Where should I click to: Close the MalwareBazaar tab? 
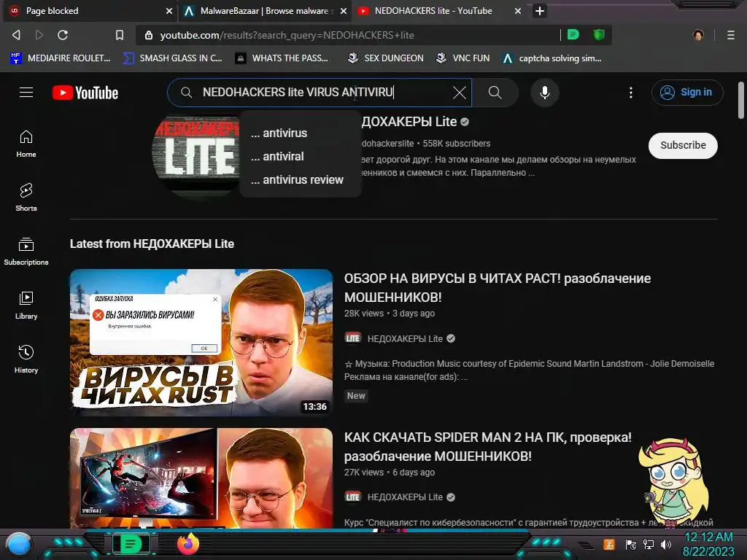coord(344,10)
